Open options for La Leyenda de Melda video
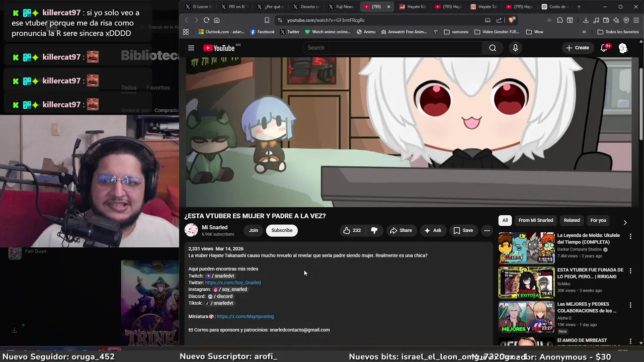This screenshot has height=362, width=644. coord(630,236)
